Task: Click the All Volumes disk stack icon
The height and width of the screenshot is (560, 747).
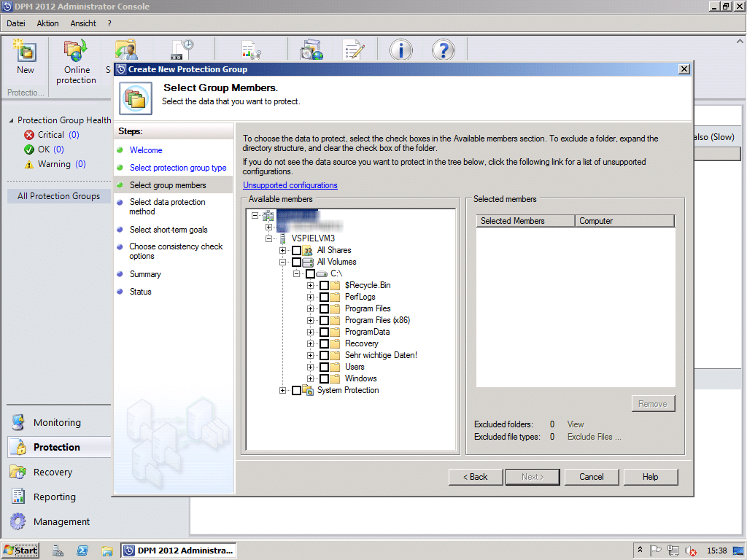Action: point(308,262)
